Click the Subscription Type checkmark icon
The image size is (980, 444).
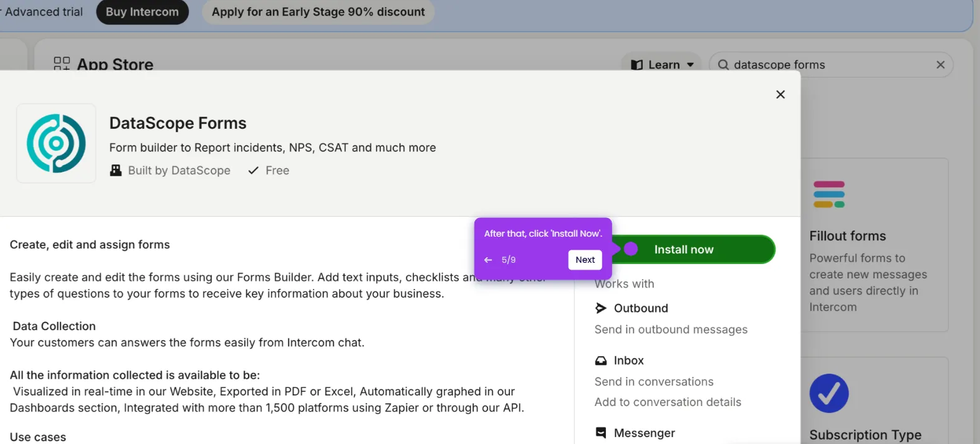(829, 394)
